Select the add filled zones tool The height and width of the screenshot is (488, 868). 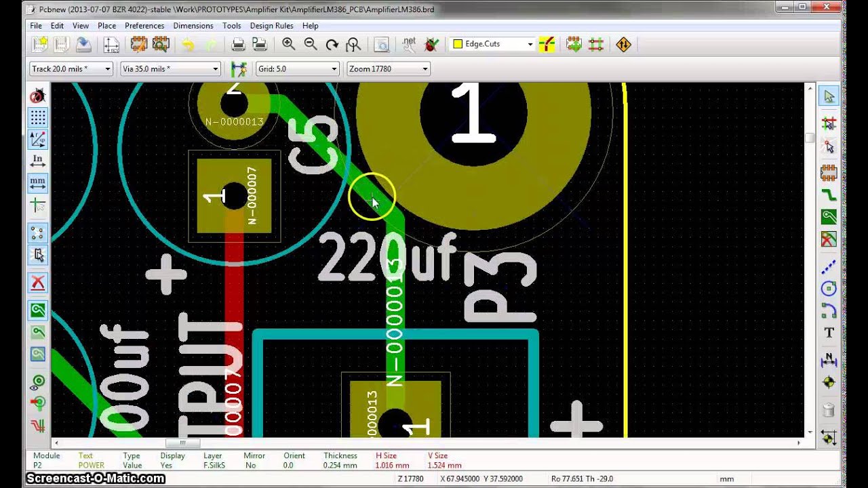[829, 217]
